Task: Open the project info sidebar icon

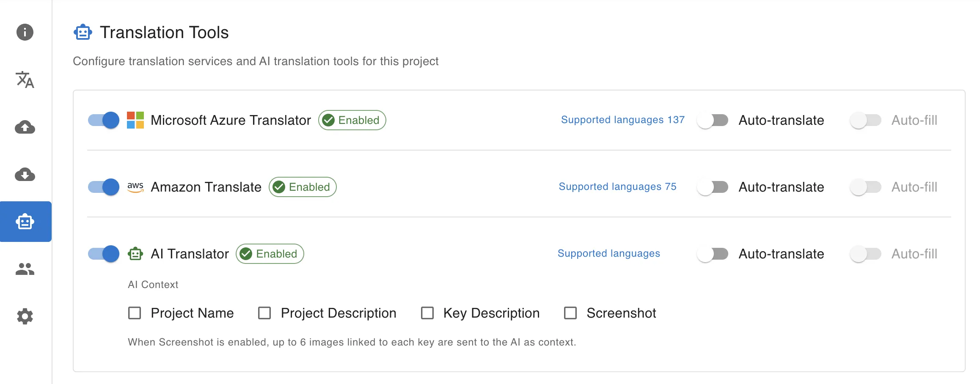Action: (x=25, y=32)
